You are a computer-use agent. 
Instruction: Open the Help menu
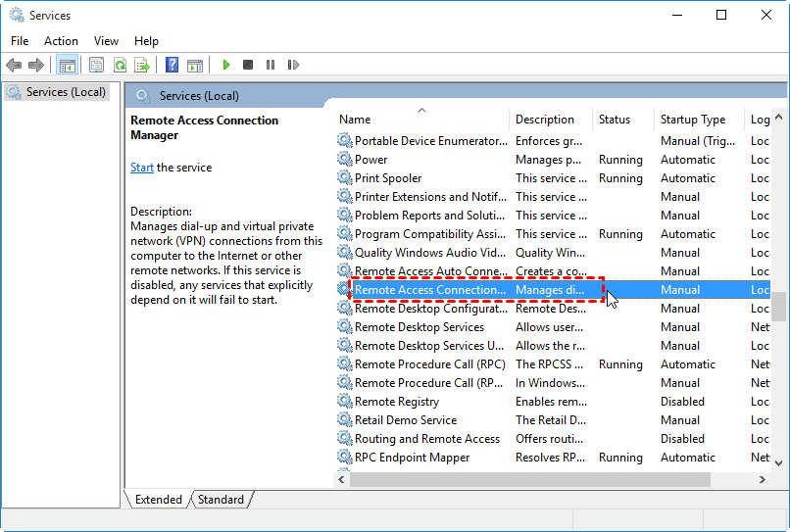point(146,41)
